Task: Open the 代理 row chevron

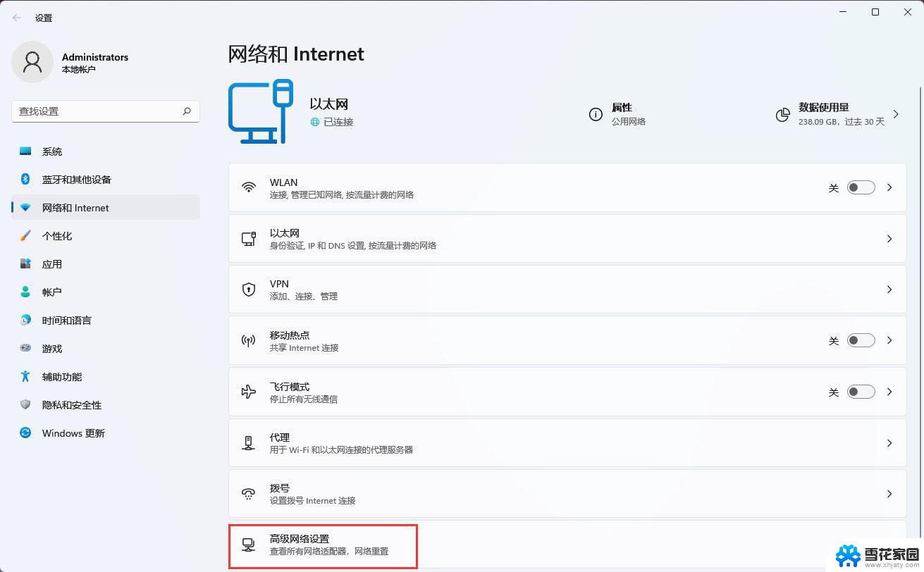Action: [889, 443]
